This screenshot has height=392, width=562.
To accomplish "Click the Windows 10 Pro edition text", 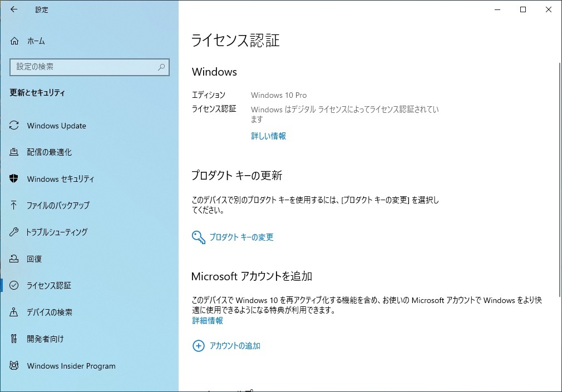I will pyautogui.click(x=279, y=95).
